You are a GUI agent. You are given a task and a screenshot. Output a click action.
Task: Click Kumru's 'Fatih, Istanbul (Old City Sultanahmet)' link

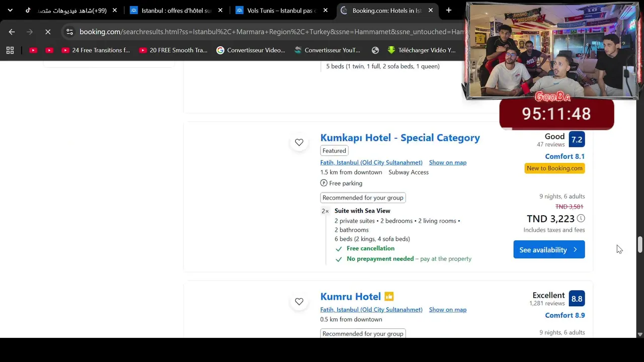[371, 310]
